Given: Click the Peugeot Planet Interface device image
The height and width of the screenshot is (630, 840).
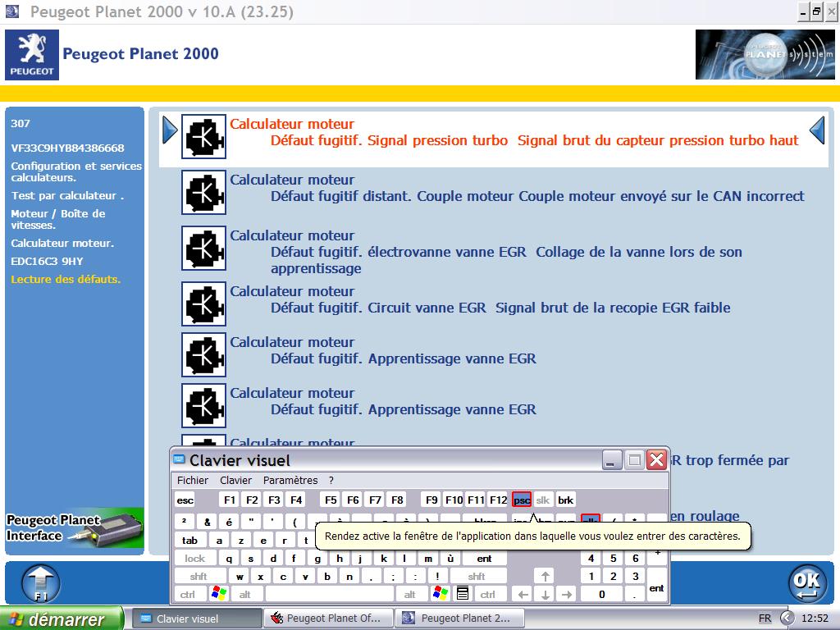Looking at the screenshot, I should pos(75,527).
